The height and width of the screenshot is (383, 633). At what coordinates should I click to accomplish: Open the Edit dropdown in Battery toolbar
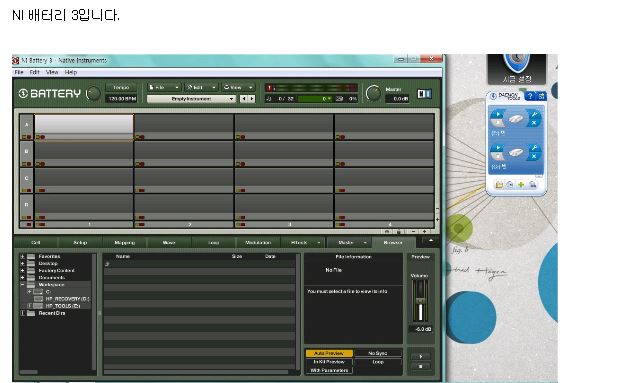pyautogui.click(x=201, y=87)
